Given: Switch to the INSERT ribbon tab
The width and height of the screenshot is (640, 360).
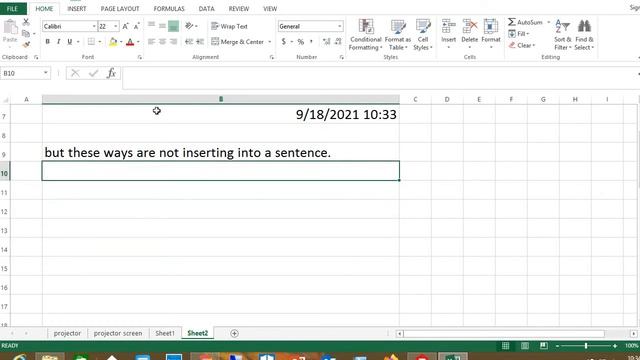Looking at the screenshot, I should [x=77, y=9].
